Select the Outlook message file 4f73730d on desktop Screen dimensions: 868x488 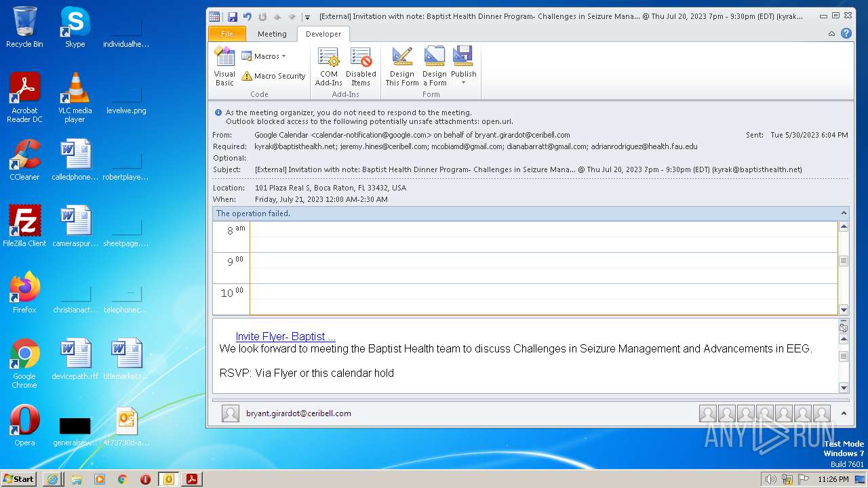[126, 426]
